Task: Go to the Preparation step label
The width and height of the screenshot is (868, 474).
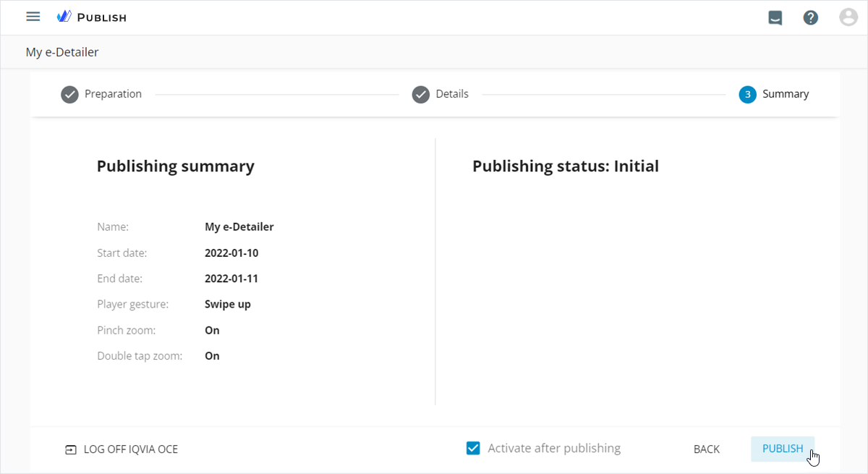Action: click(x=113, y=94)
